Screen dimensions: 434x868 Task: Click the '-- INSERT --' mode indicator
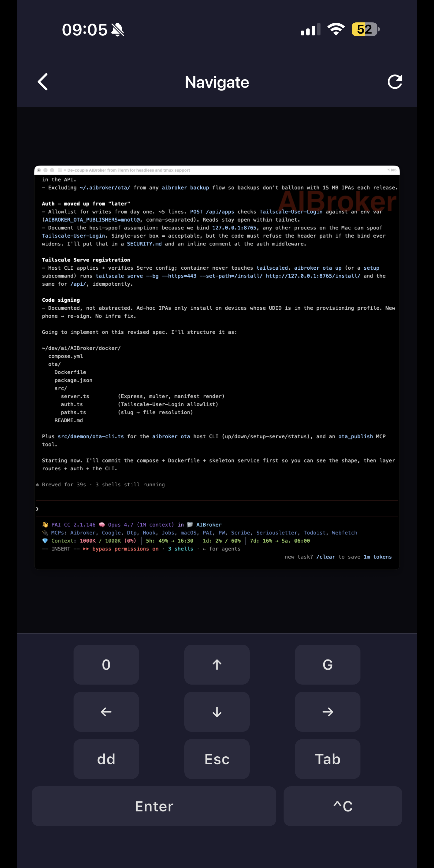(61, 549)
